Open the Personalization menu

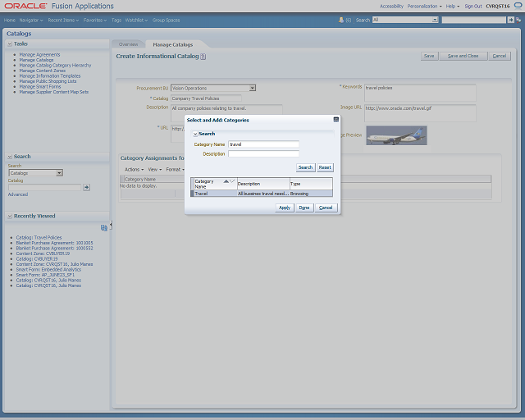pos(425,6)
